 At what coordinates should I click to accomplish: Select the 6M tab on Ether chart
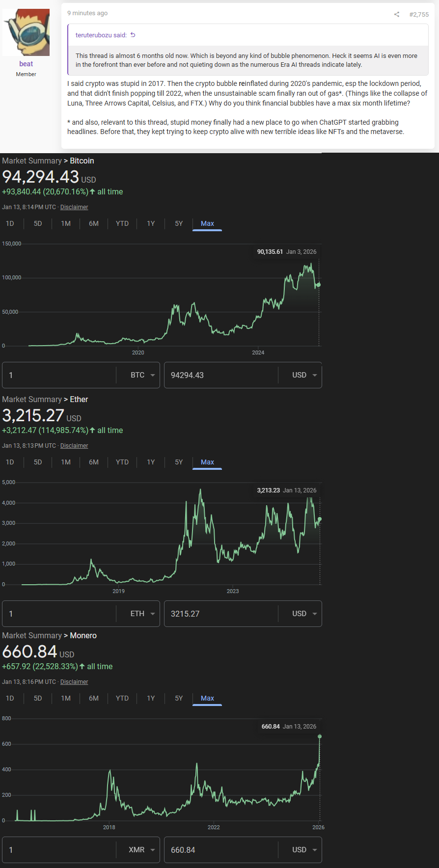tap(94, 462)
